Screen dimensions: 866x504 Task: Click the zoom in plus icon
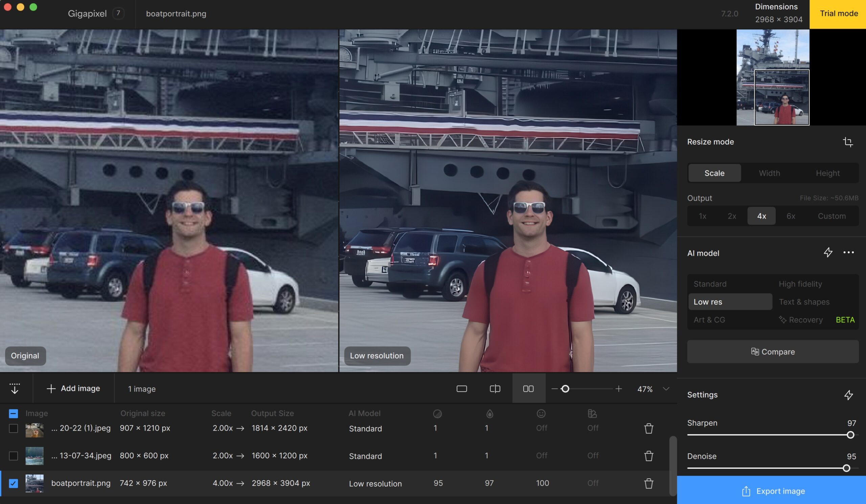619,389
